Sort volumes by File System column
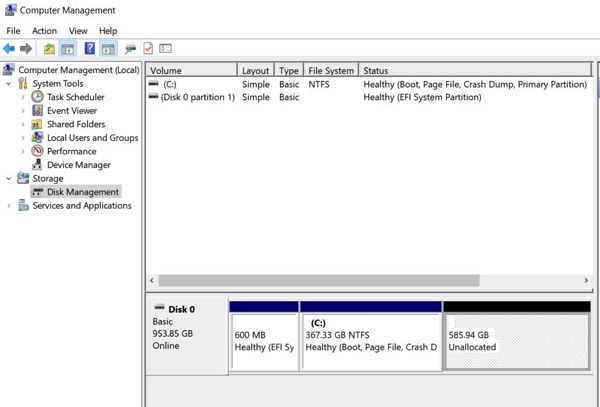The width and height of the screenshot is (600, 407). click(x=331, y=71)
